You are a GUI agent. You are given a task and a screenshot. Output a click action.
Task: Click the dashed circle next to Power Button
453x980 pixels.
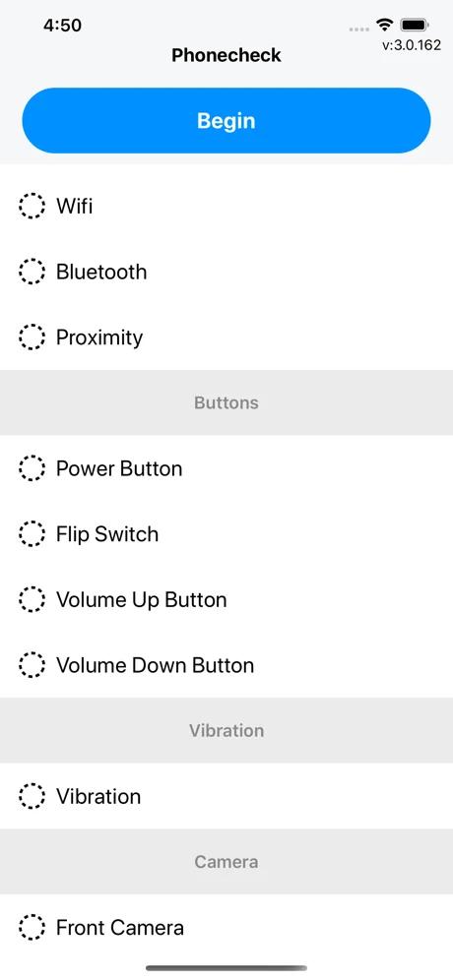coord(32,468)
